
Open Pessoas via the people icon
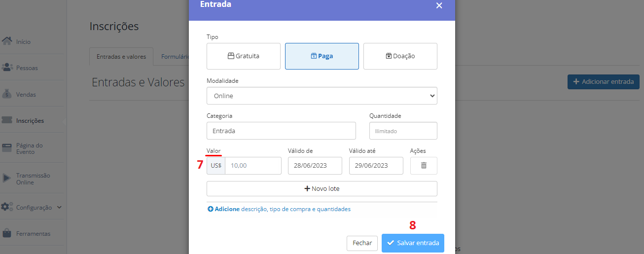pos(7,68)
